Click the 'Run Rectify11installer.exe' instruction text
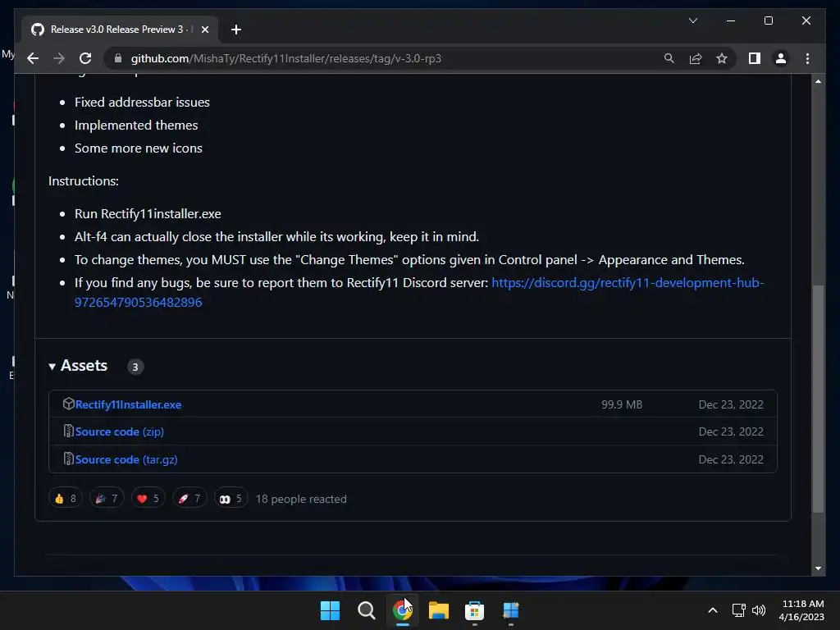The image size is (840, 630). pos(148,214)
